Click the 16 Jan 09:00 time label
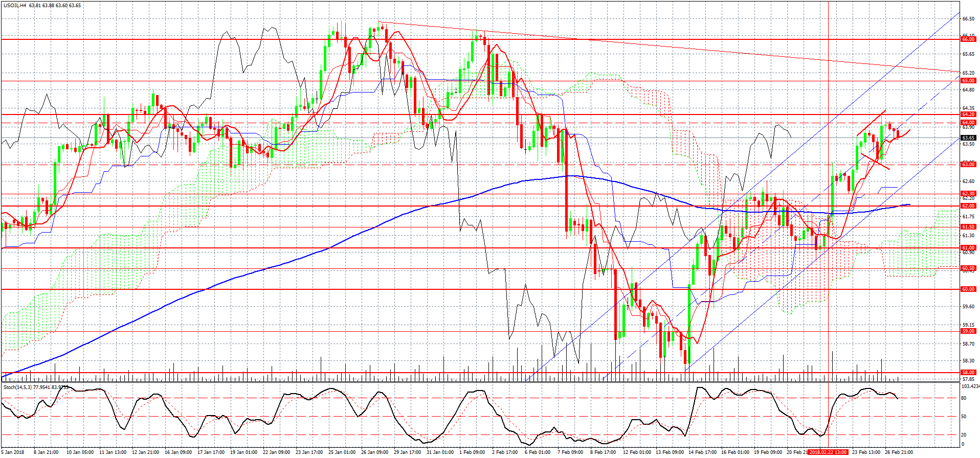This screenshot has width=980, height=458. [178, 452]
